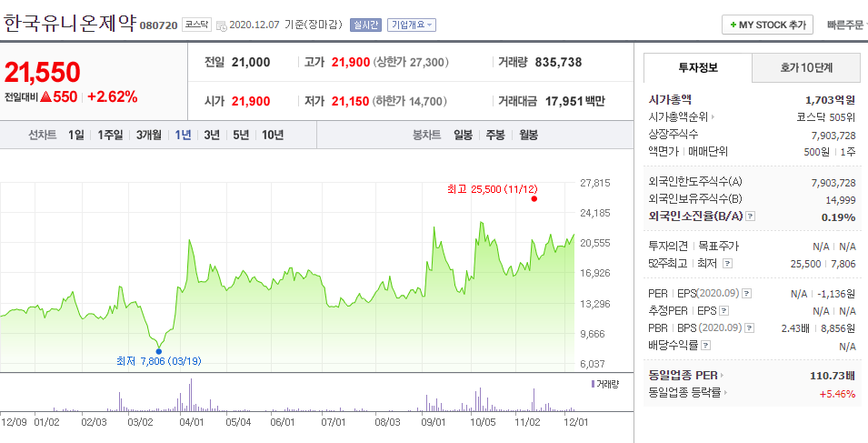Image resolution: width=868 pixels, height=443 pixels.
Task: Switch line chart to 1일 range
Action: pyautogui.click(x=76, y=135)
